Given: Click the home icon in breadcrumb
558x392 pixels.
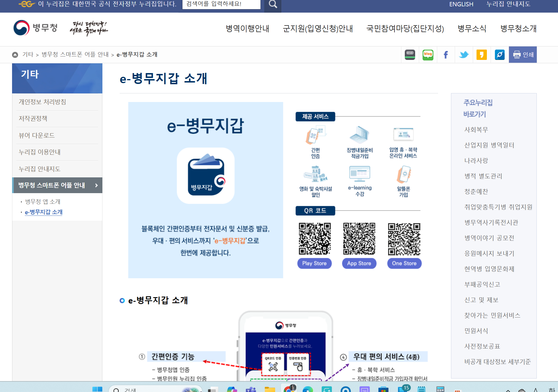Looking at the screenshot, I should [x=15, y=55].
